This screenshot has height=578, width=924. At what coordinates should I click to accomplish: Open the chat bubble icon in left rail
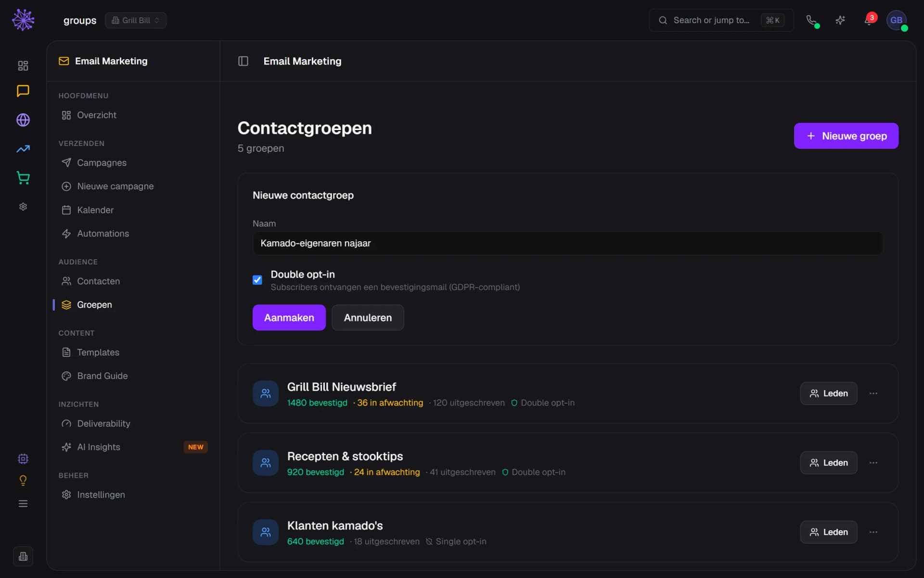(x=23, y=91)
